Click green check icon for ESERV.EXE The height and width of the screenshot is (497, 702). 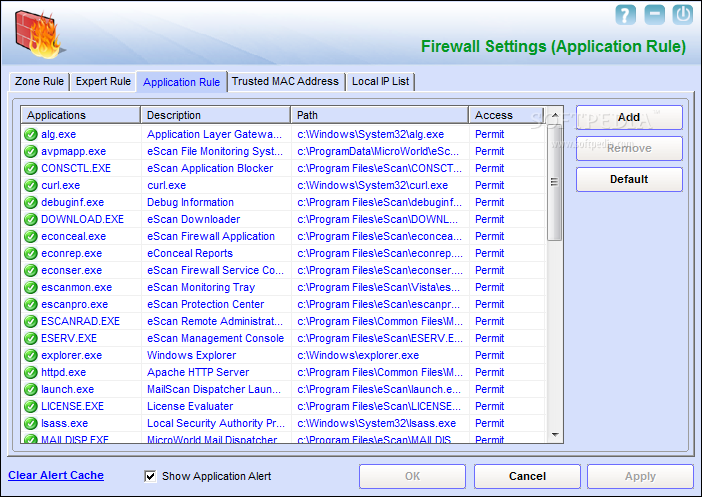pyautogui.click(x=30, y=338)
